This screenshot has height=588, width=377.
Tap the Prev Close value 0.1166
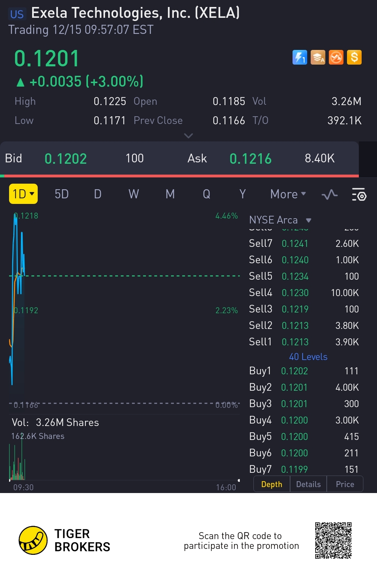229,120
